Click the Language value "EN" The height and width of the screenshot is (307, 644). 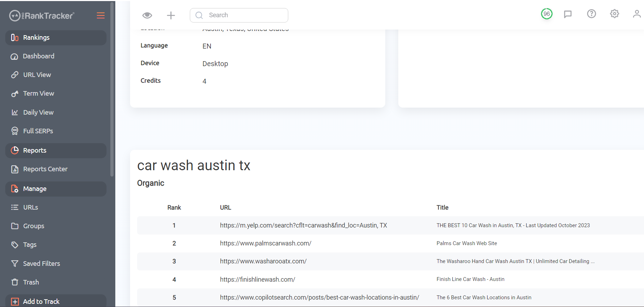[207, 46]
